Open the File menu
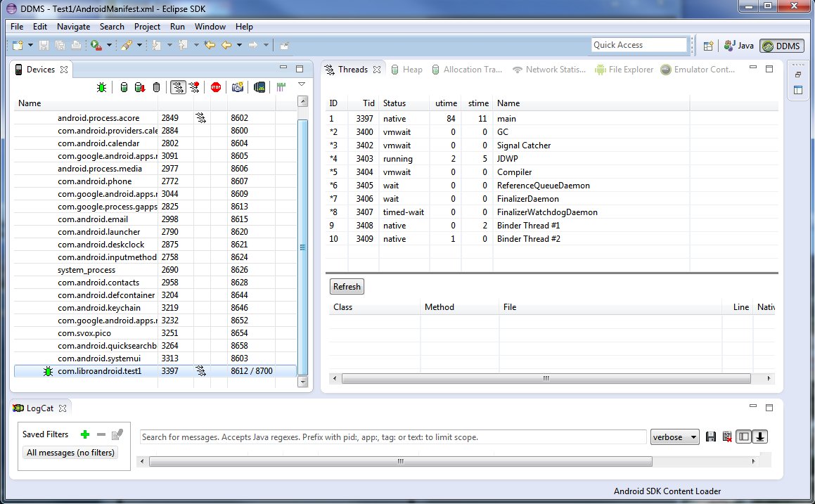Viewport: 815px width, 504px height. click(17, 27)
